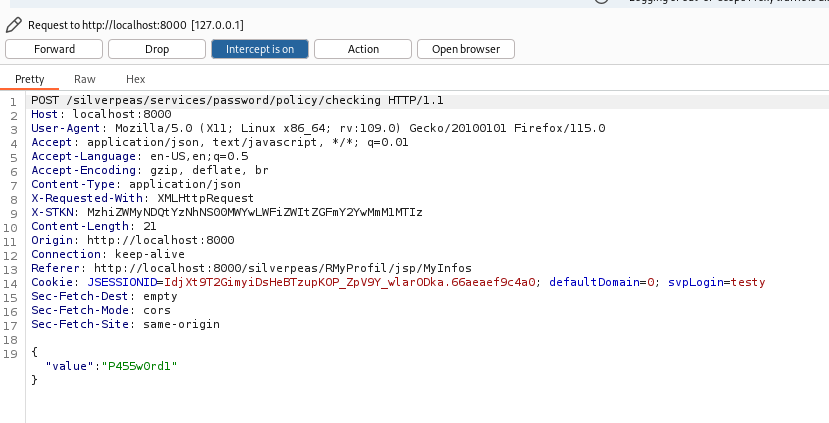Click the XMLHttpRequest header value
This screenshot has width=829, height=423.
(206, 198)
